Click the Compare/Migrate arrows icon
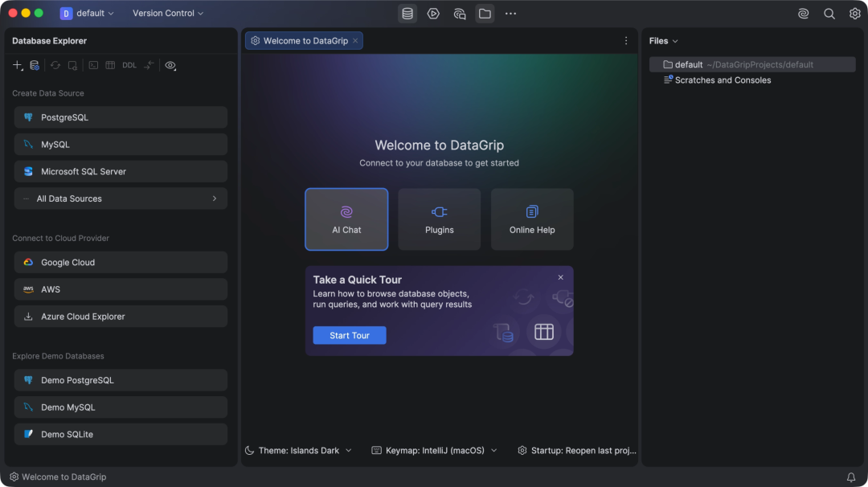The image size is (868, 487). click(x=149, y=65)
